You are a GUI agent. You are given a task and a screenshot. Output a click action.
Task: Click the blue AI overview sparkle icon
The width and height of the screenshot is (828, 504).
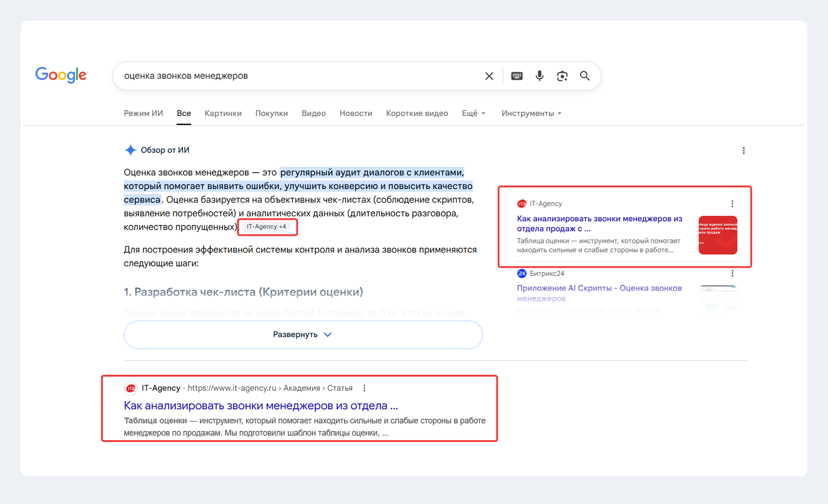[x=130, y=150]
